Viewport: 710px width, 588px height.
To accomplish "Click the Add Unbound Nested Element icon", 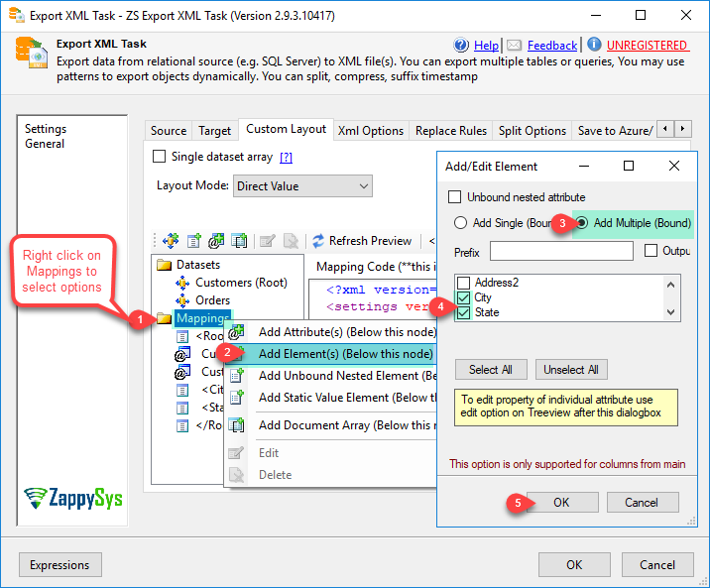I will coord(237,375).
